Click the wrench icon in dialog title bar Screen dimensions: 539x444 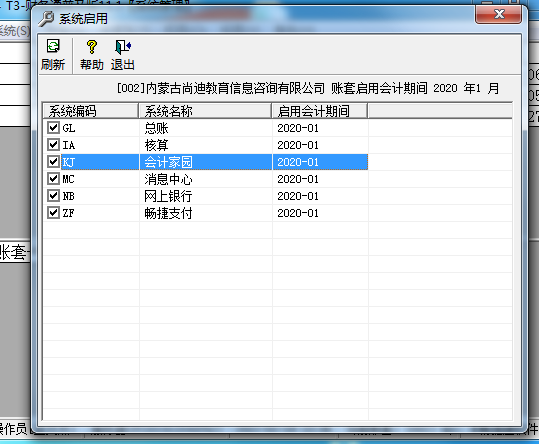pyautogui.click(x=46, y=19)
